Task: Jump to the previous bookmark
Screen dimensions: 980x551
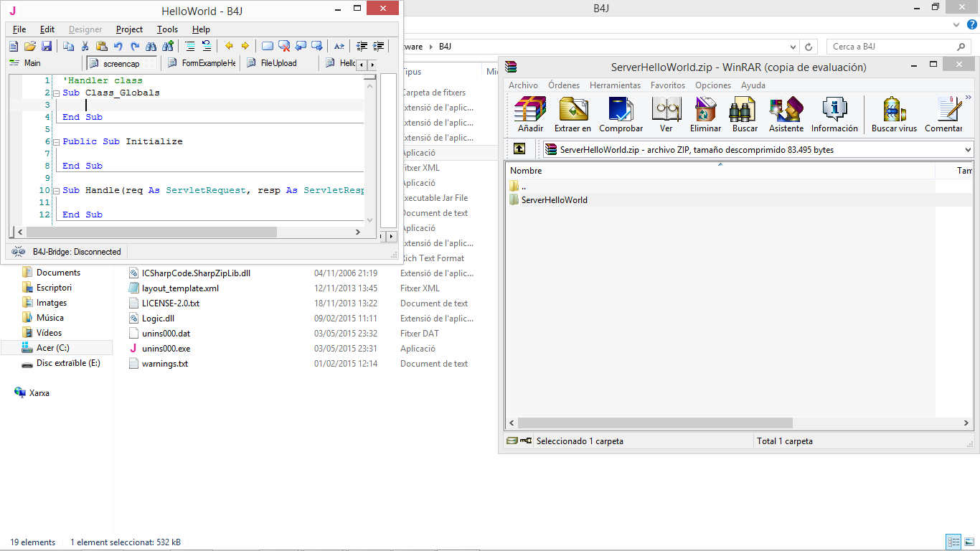Action: 301,46
